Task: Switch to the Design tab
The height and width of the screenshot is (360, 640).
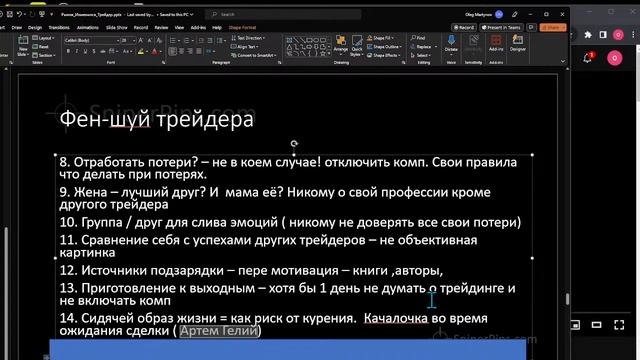Action: (x=35, y=28)
